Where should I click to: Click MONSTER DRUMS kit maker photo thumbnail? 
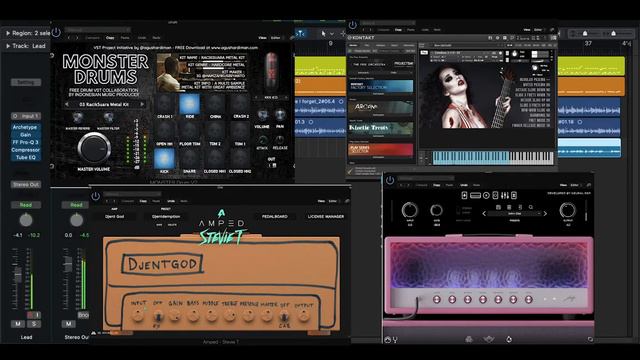pos(168,72)
